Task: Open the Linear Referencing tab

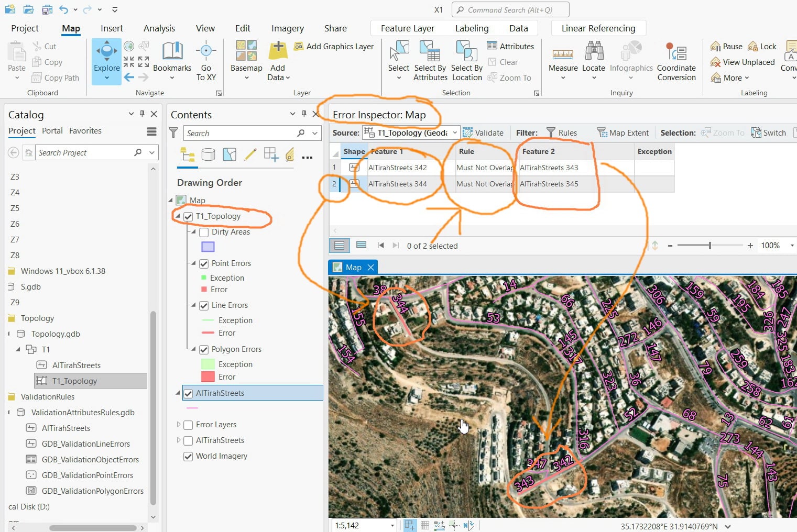Action: [598, 28]
